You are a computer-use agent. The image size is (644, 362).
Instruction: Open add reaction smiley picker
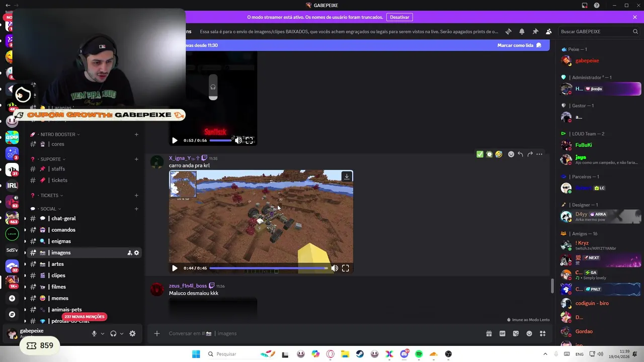[x=511, y=154]
